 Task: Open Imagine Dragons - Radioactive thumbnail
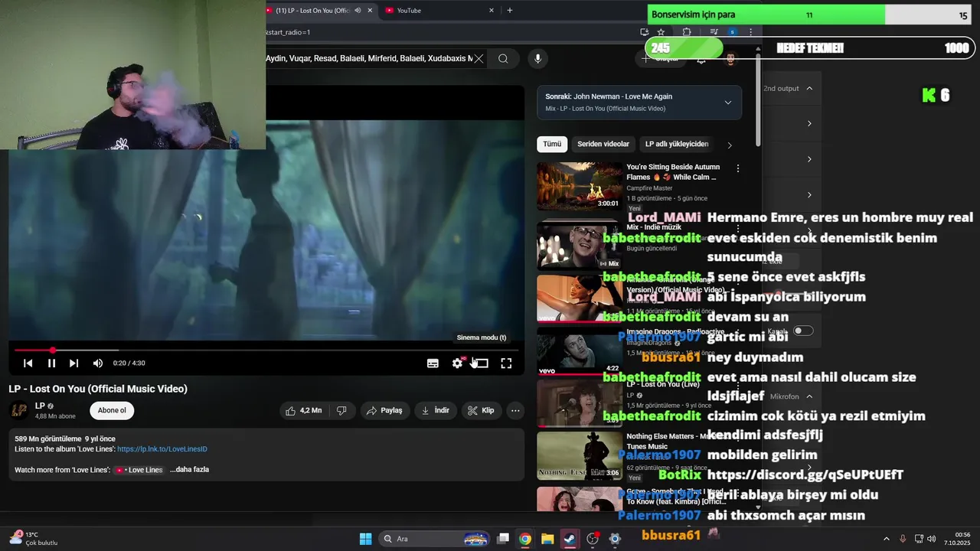pos(580,351)
